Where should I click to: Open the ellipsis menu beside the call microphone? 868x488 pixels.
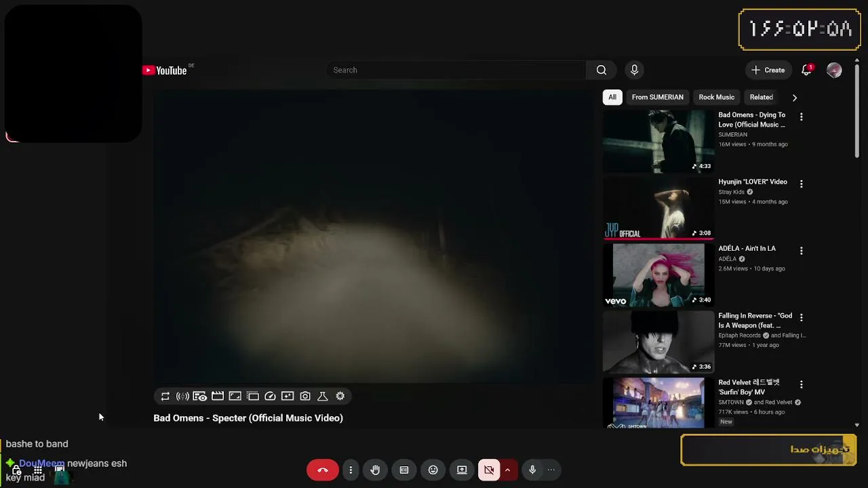pyautogui.click(x=551, y=470)
